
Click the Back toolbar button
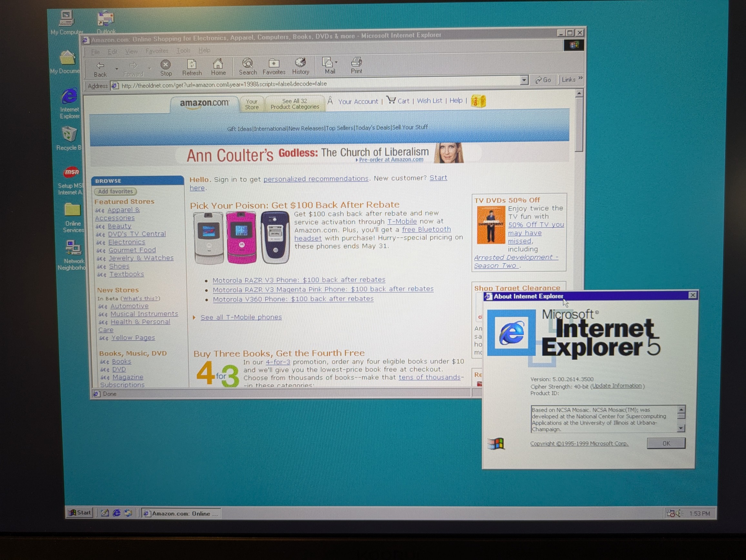[x=100, y=69]
